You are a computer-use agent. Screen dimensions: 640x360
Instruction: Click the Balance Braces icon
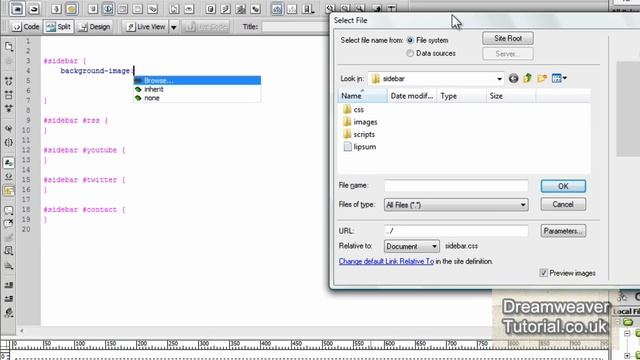(x=9, y=142)
